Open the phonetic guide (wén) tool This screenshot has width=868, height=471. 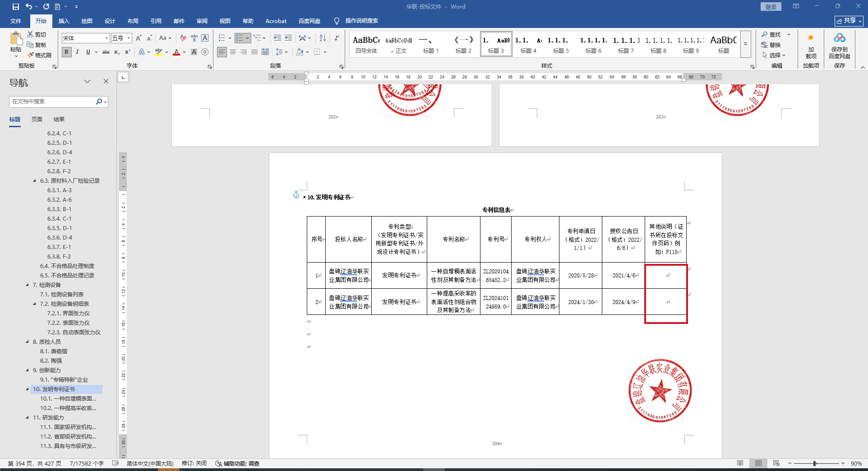point(194,38)
